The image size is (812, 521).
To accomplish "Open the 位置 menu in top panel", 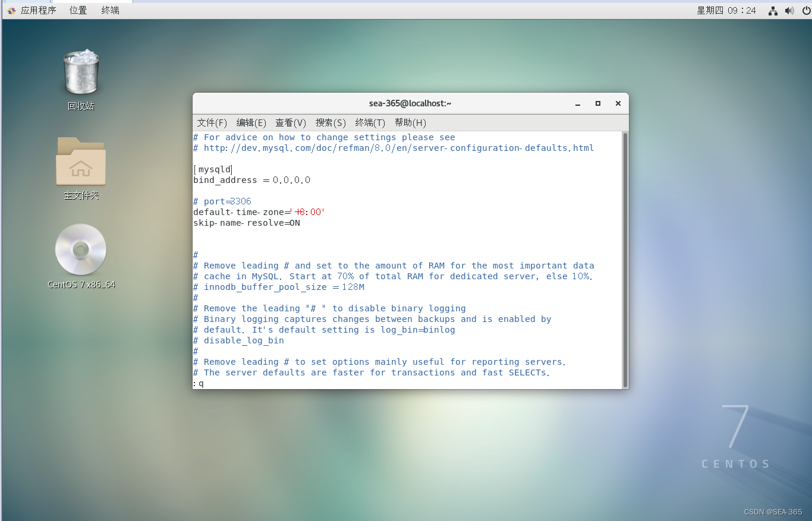I will pos(78,10).
